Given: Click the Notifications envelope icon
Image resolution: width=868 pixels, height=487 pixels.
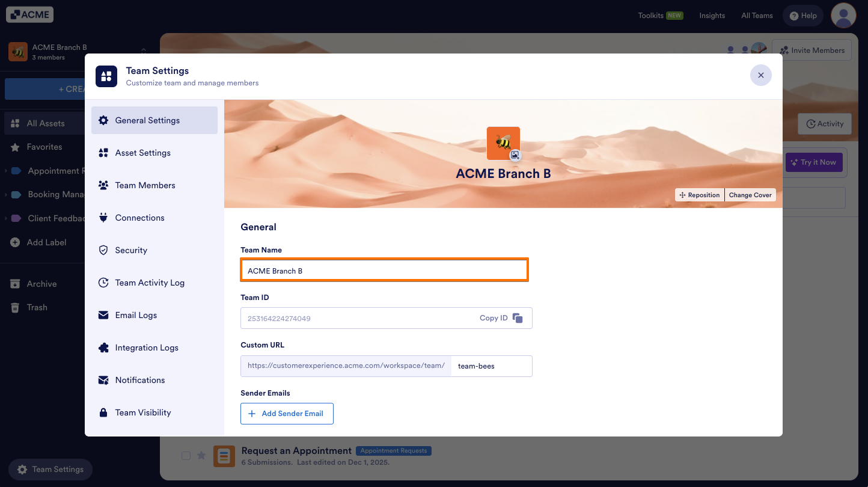Looking at the screenshot, I should click(103, 380).
